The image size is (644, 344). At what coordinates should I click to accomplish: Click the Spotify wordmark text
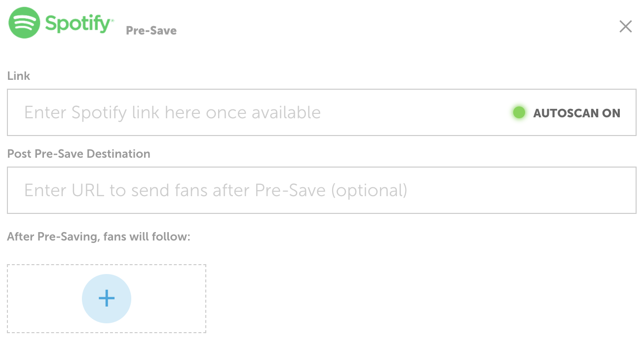point(79,23)
